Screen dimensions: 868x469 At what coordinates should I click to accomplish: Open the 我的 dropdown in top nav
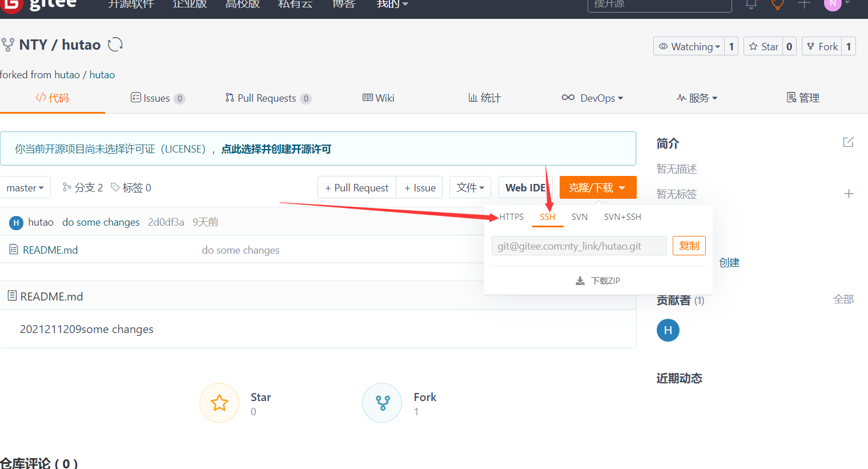[392, 4]
